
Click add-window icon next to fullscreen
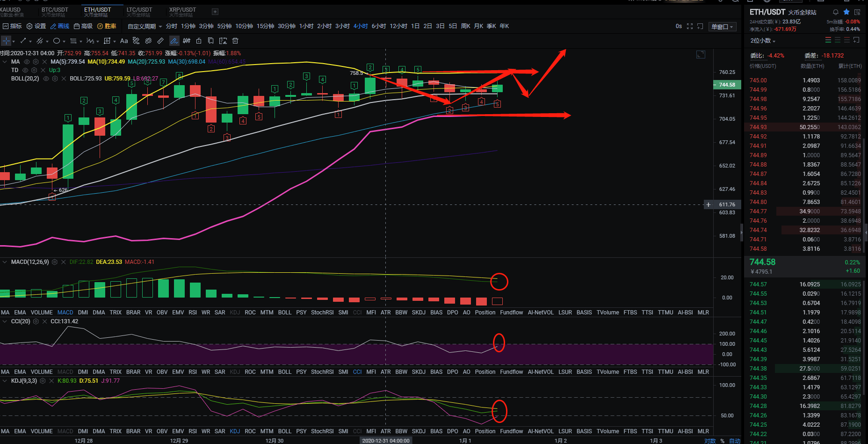(700, 26)
